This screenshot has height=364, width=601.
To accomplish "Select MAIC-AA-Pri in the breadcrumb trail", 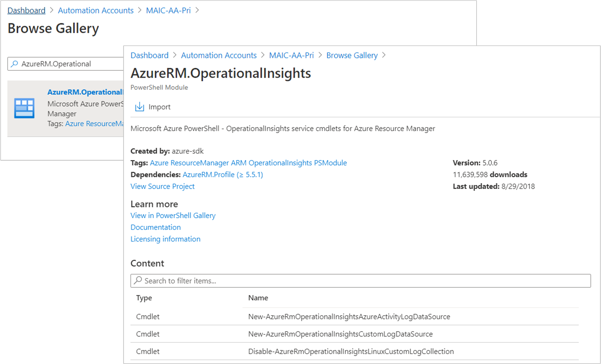I will (x=291, y=55).
